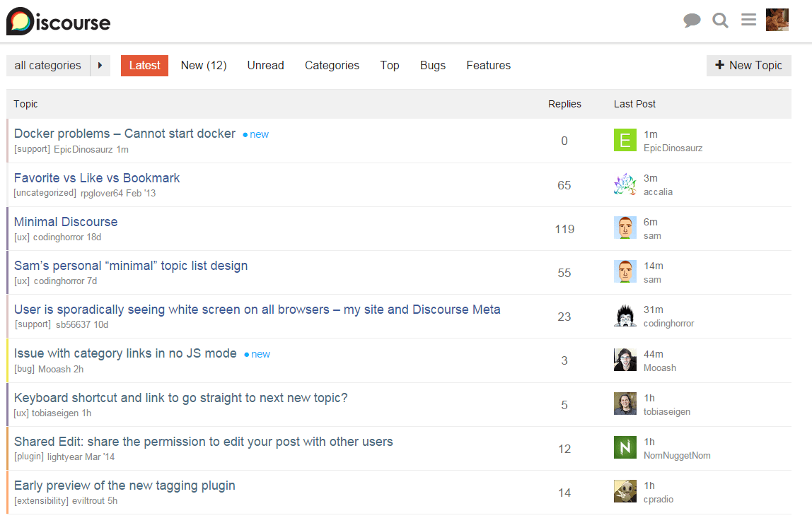Screen dimensions: 812x518
Task: Click the Discourse logo
Action: click(59, 21)
